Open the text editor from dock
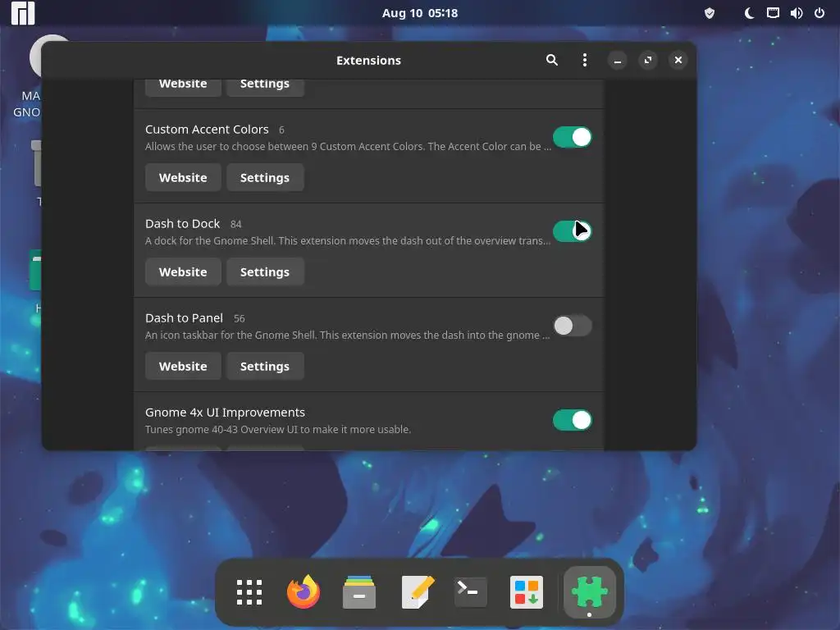This screenshot has height=630, width=840. click(x=417, y=592)
